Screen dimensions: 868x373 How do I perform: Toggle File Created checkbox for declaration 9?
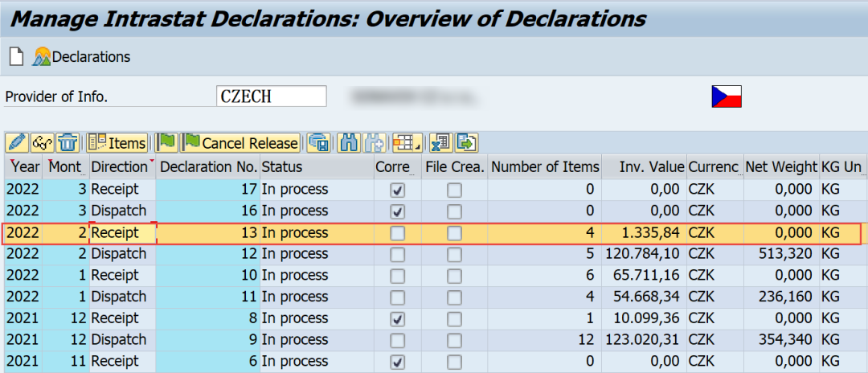[x=454, y=341]
